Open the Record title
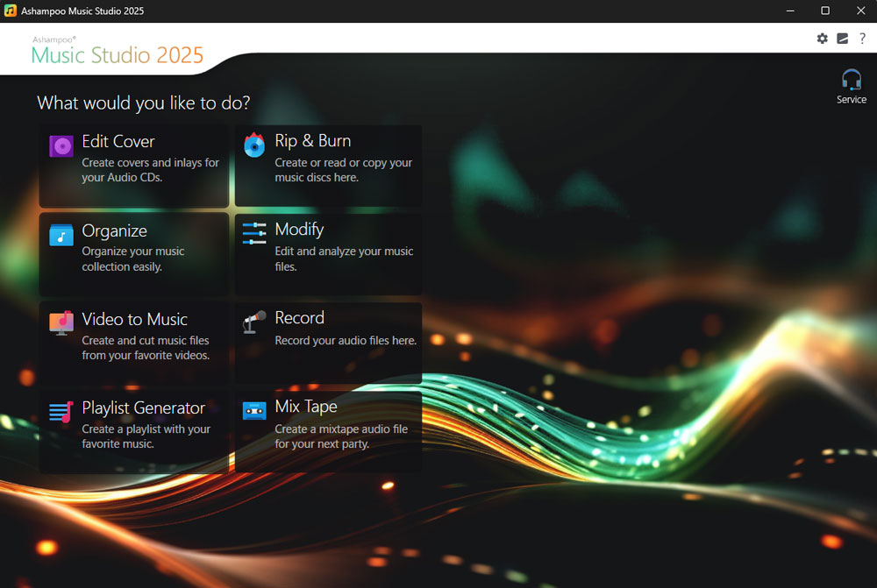The image size is (877, 588). [299, 318]
